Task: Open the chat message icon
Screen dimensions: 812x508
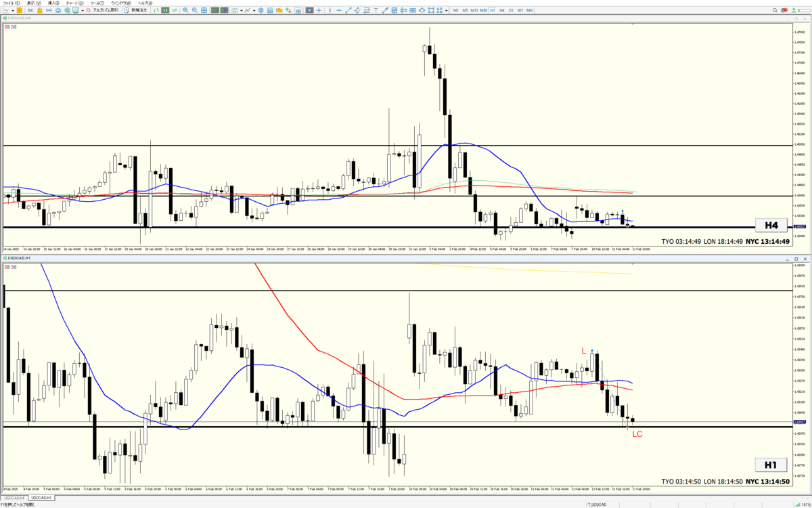Action: coord(75,10)
